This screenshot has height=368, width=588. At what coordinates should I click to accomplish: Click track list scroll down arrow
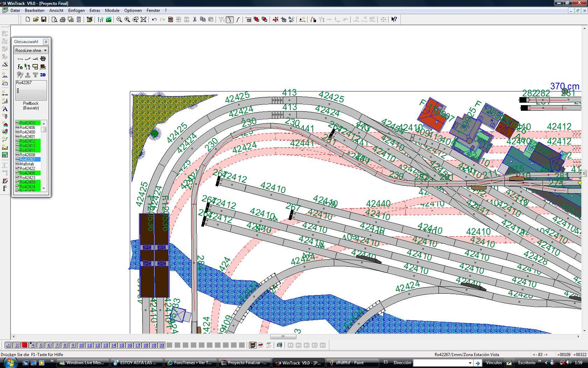click(x=44, y=189)
